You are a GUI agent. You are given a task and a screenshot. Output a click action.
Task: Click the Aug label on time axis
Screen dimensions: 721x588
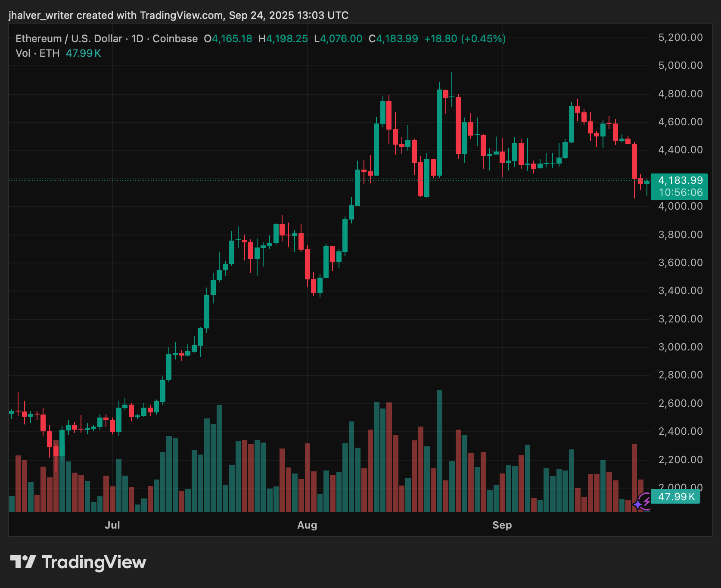pyautogui.click(x=307, y=525)
